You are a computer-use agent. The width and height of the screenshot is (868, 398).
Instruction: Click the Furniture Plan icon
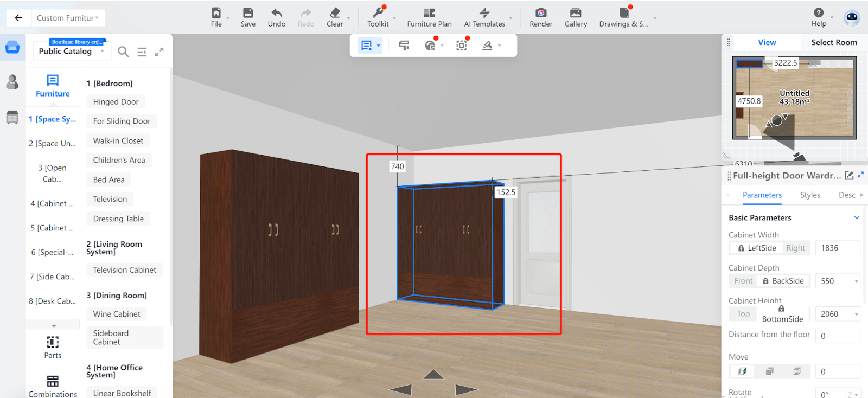click(x=429, y=13)
